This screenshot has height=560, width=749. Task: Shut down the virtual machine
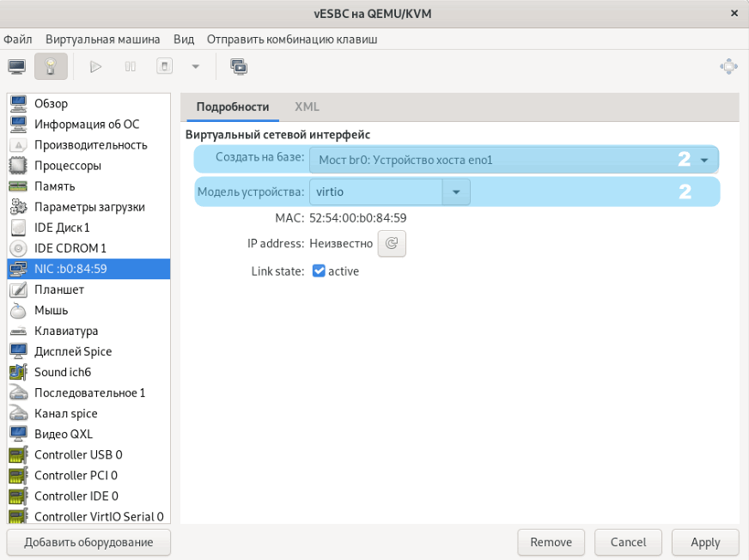pos(164,66)
